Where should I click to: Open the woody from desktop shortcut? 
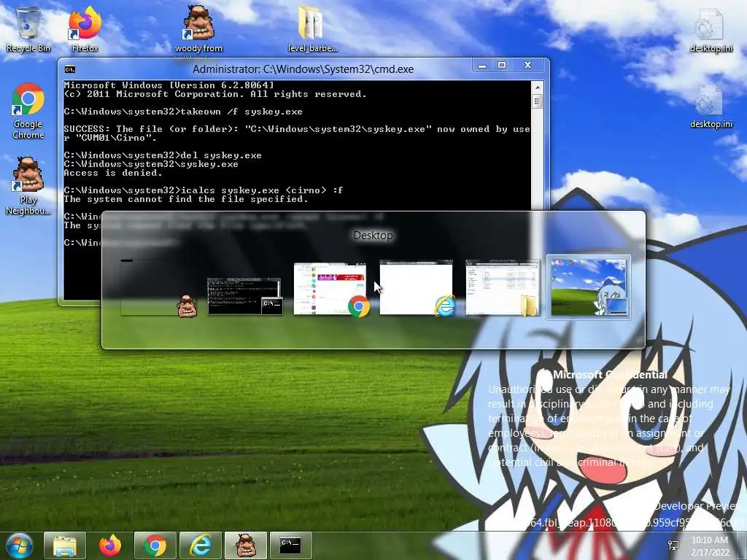point(198,29)
